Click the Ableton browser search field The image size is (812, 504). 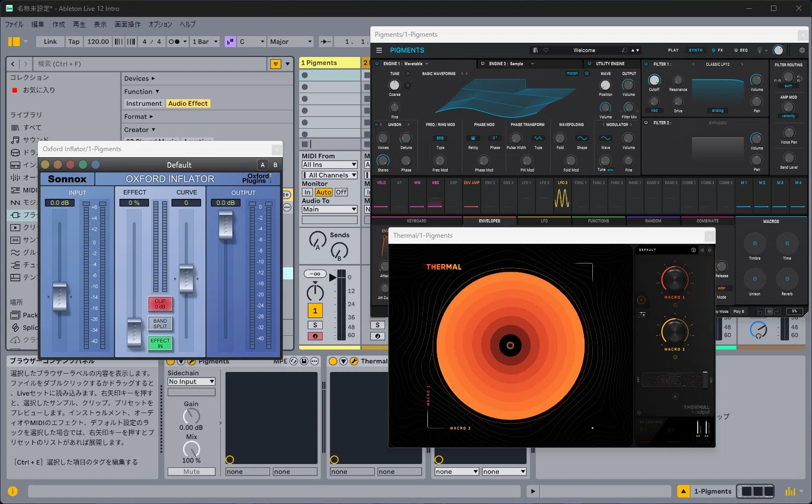point(151,64)
